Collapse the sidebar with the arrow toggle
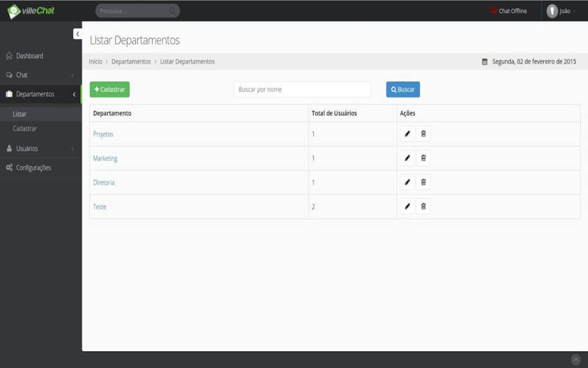 (78, 34)
